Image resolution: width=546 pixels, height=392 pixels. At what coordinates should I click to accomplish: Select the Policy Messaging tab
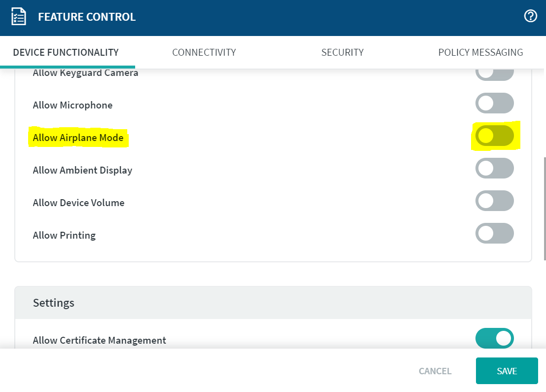[480, 52]
